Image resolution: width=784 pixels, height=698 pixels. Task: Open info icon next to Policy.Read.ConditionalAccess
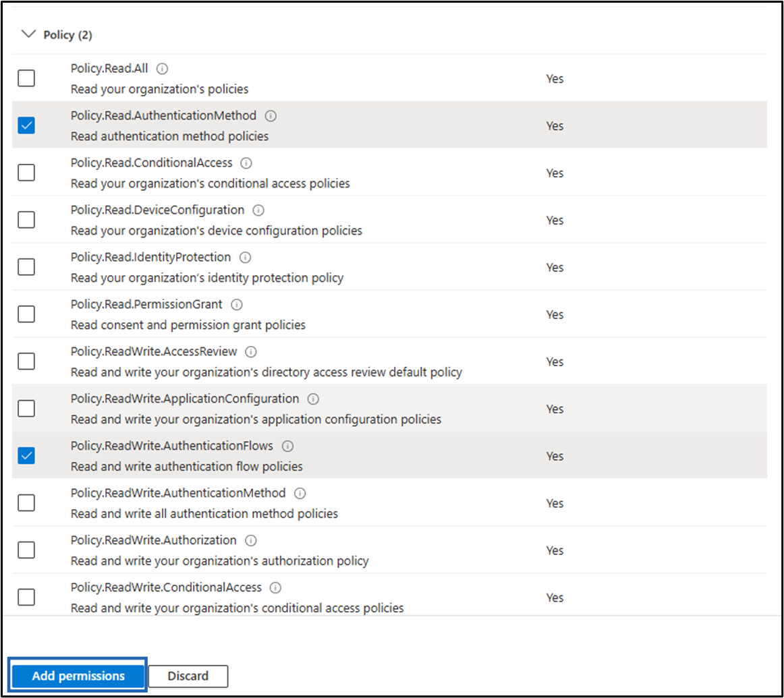coord(246,163)
